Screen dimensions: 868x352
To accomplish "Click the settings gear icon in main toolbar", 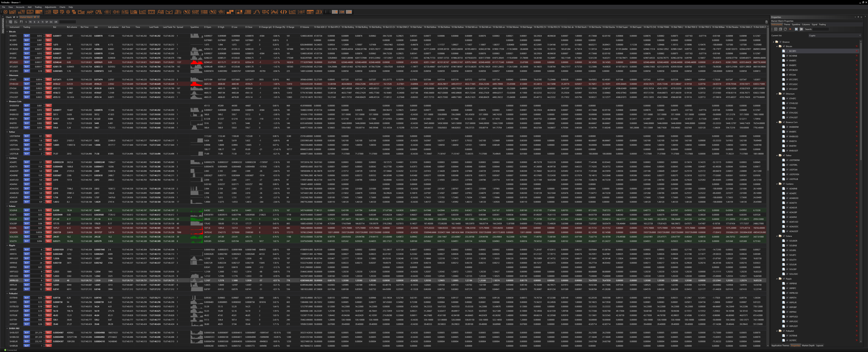I will (68, 12).
